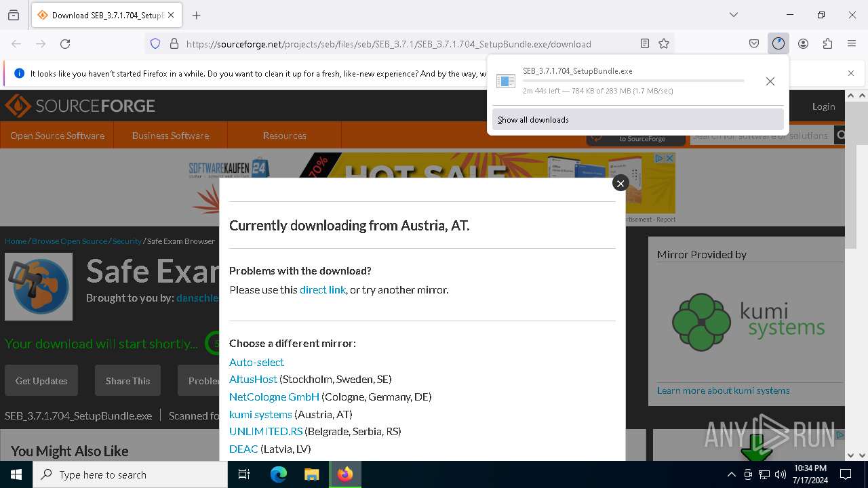This screenshot has width=868, height=488.
Task: Choose the NetCologne GmbH mirror
Action: 274,396
